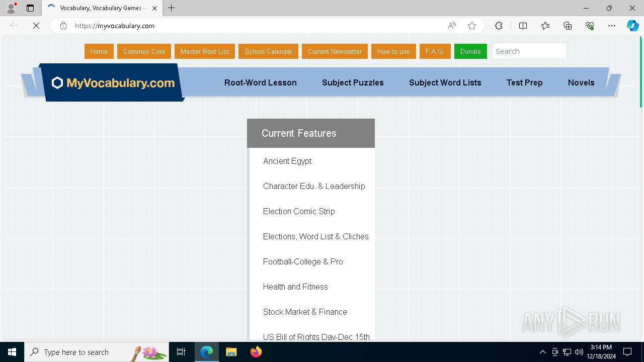The width and height of the screenshot is (644, 362).
Task: Open the Novels menu
Action: 581,82
